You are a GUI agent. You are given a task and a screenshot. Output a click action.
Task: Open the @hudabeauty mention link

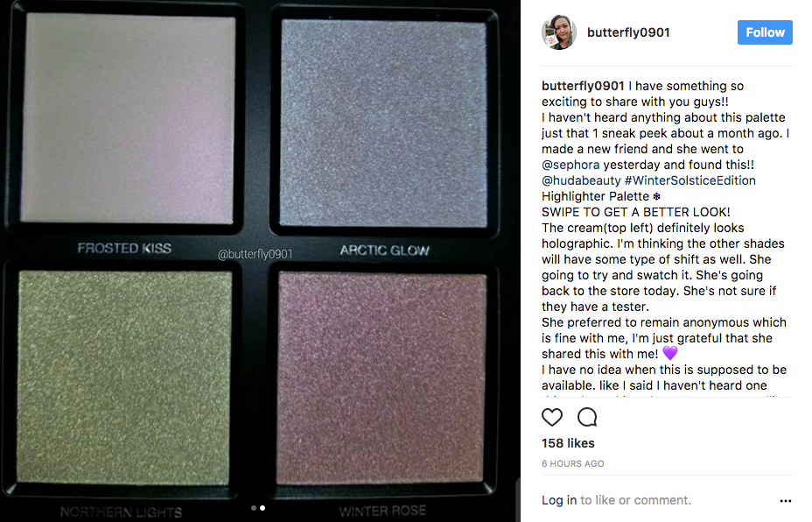581,180
